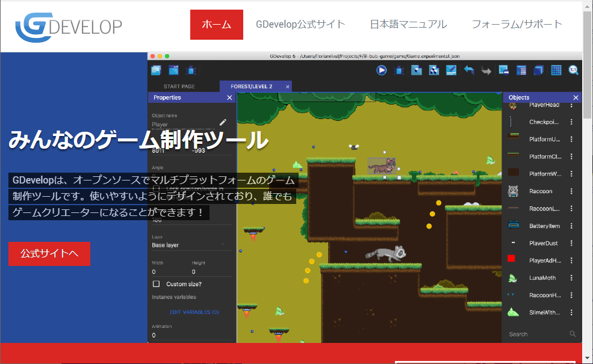Redo the last edit in the scene
The image size is (593, 364).
[486, 70]
